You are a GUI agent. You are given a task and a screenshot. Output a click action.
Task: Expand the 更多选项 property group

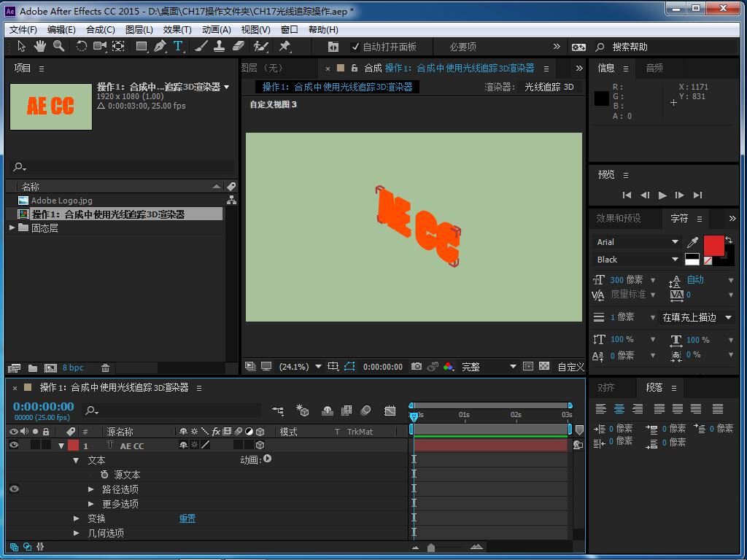click(x=90, y=503)
